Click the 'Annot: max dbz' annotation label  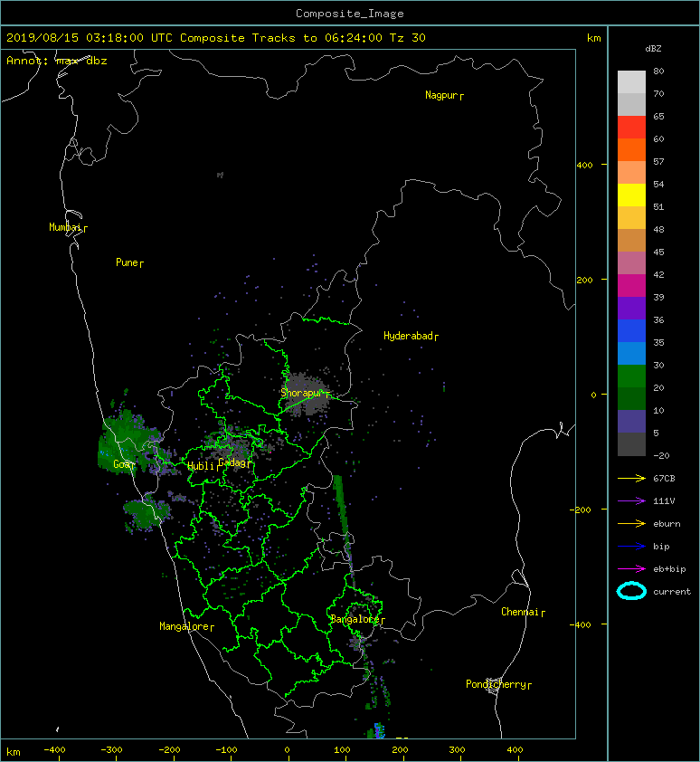pyautogui.click(x=56, y=61)
